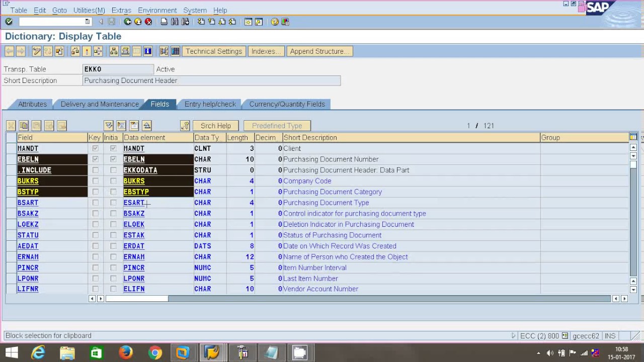Toggle Initial checkbox for EBELN row
The width and height of the screenshot is (644, 362).
113,159
